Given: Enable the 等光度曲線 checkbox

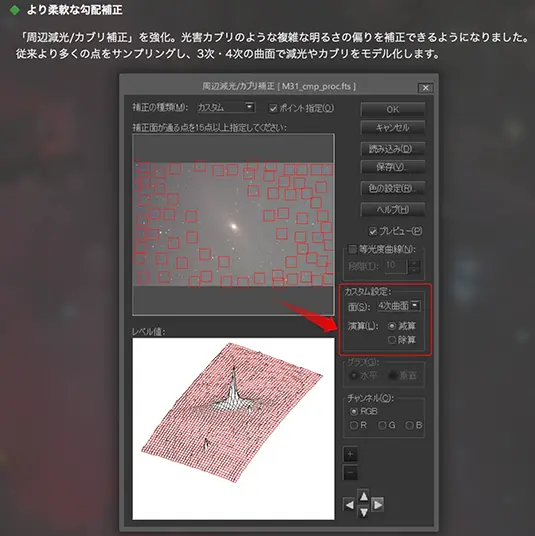Looking at the screenshot, I should pos(352,249).
